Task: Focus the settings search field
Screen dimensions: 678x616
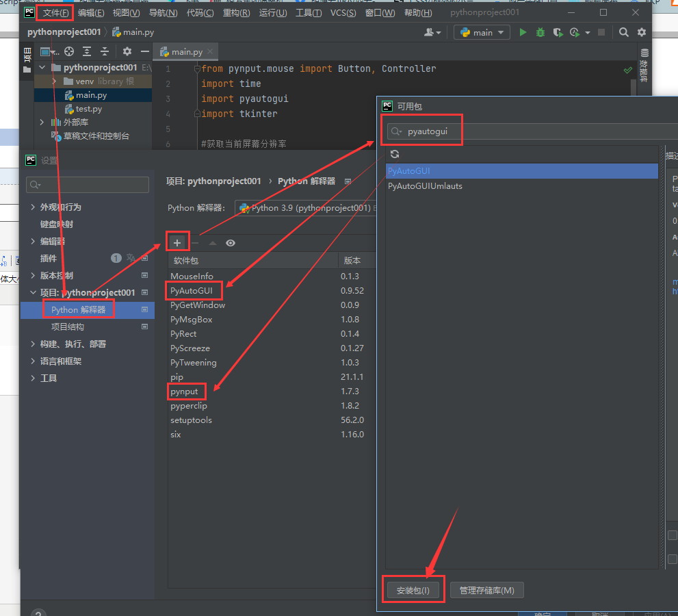Action: click(88, 185)
